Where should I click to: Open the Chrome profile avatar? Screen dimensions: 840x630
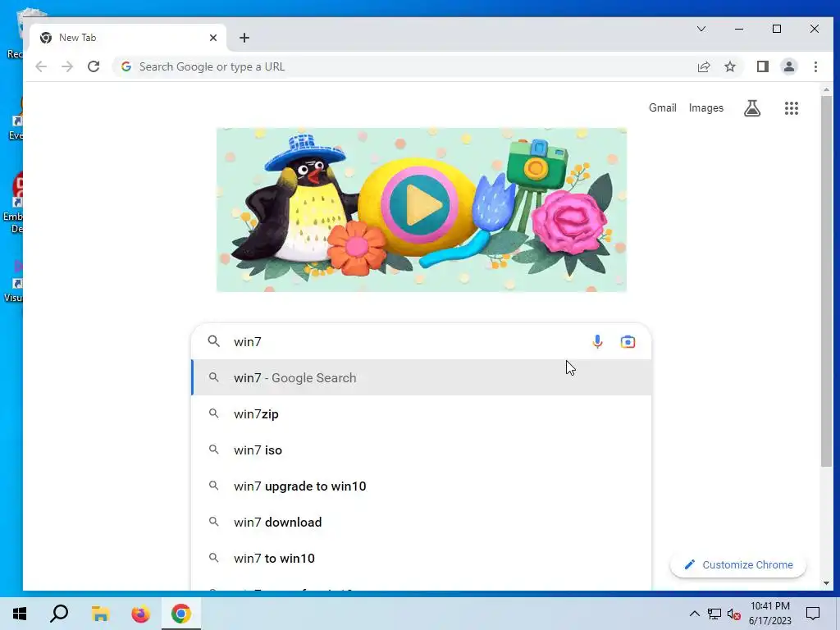pyautogui.click(x=788, y=66)
